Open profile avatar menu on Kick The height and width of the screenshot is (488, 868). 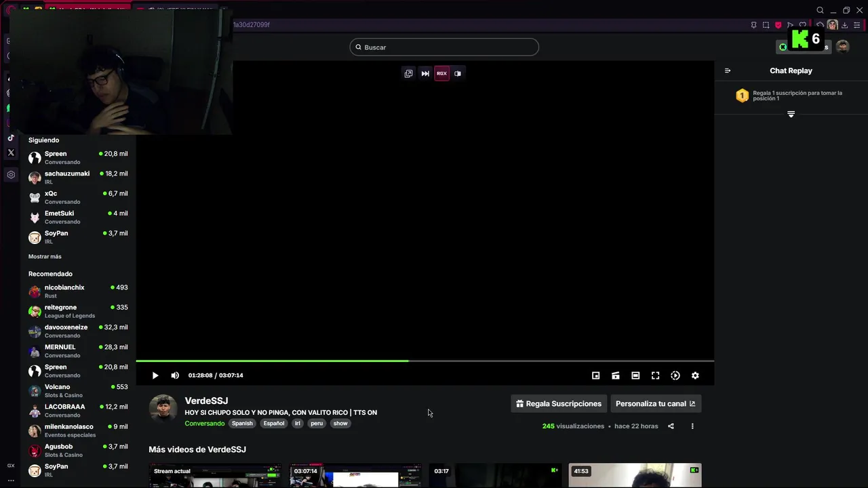[x=842, y=46]
